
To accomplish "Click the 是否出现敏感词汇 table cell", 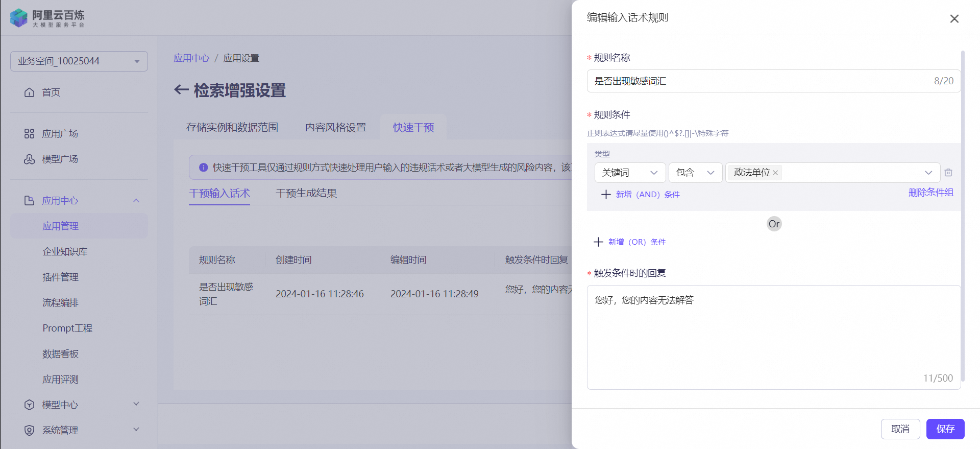I will [226, 294].
